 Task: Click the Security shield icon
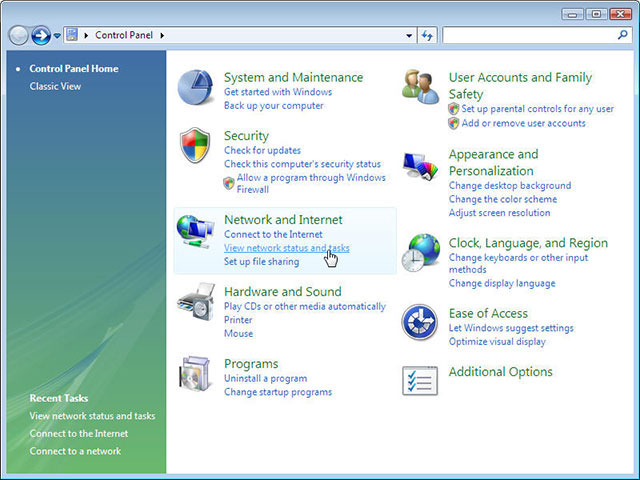pos(195,145)
